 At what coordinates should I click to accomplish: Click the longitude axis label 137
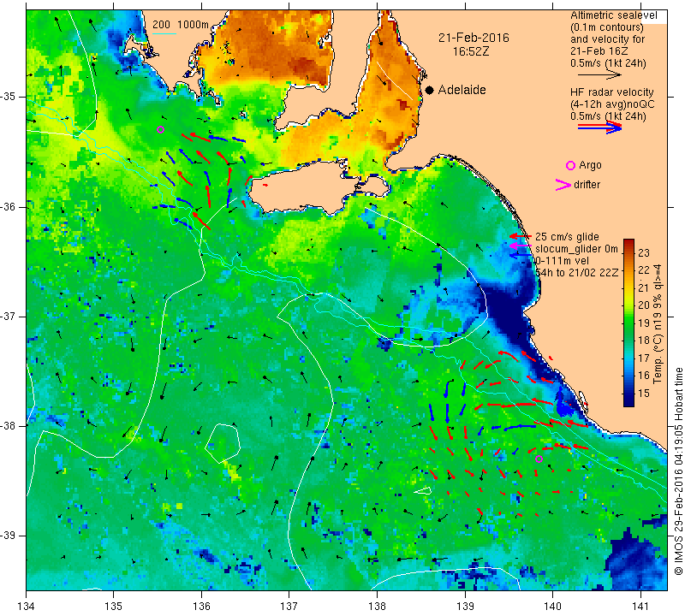pyautogui.click(x=289, y=607)
